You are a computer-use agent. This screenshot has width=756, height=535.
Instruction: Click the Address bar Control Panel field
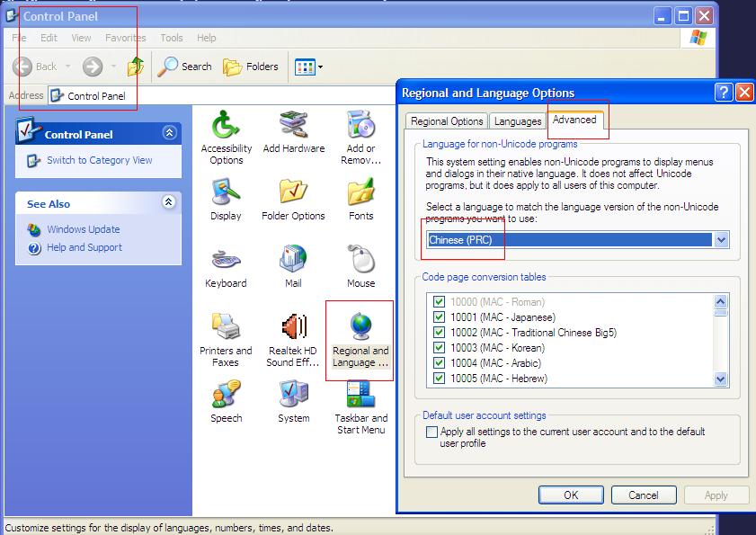coord(221,95)
